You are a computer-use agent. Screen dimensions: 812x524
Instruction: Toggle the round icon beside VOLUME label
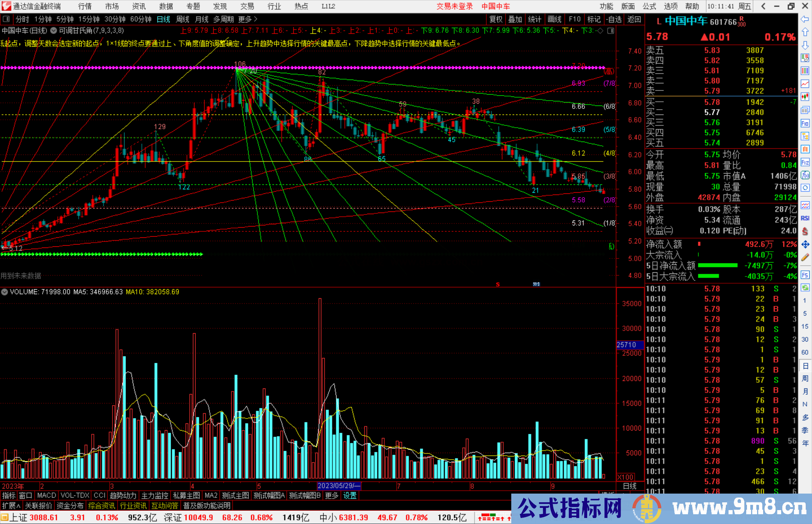[5, 292]
